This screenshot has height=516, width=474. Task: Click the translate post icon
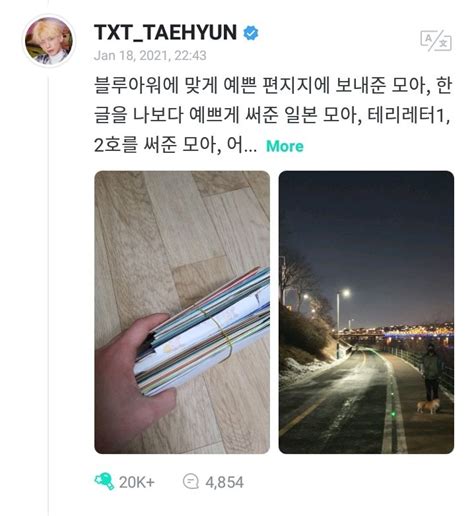(436, 41)
